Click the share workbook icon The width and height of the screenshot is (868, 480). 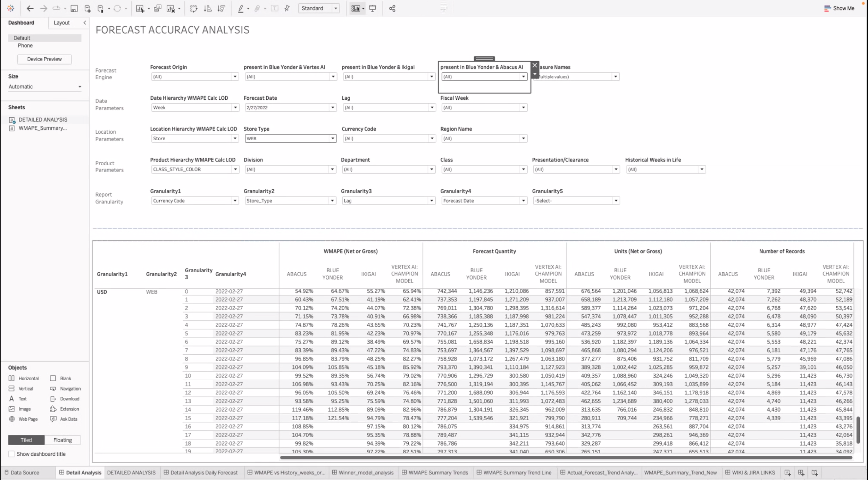pos(392,8)
